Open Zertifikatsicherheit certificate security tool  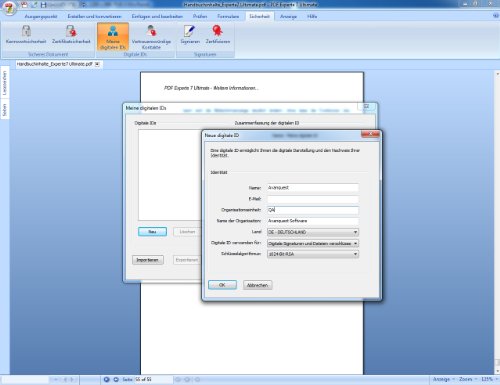[71, 35]
